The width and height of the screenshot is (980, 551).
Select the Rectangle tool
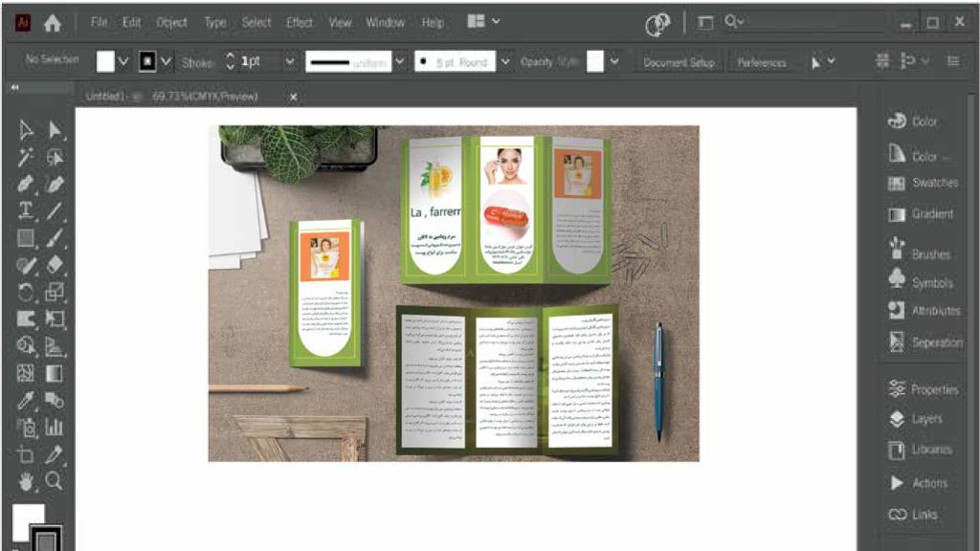[26, 238]
